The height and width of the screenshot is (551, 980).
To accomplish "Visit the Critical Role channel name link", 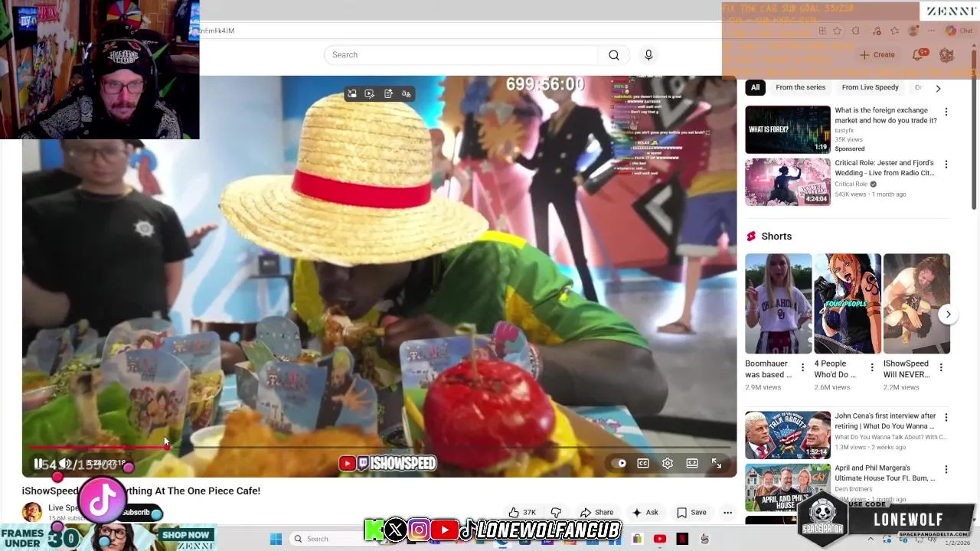I will [851, 184].
